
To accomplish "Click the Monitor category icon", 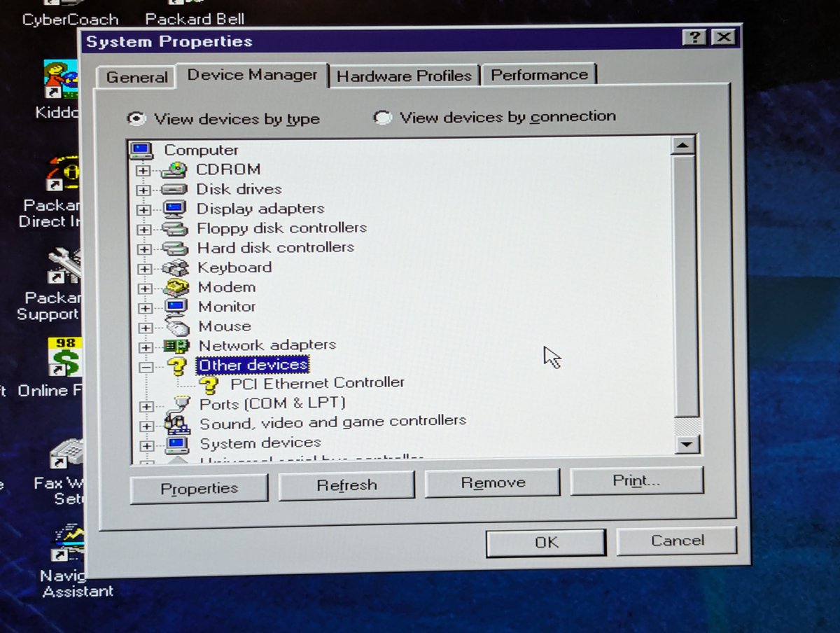I will coord(175,307).
